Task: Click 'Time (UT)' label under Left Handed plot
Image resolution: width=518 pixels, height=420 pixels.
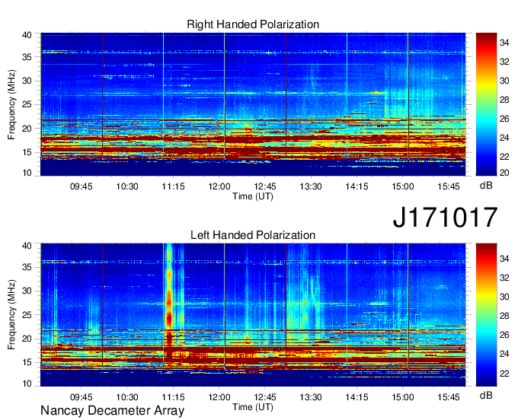Action: pyautogui.click(x=253, y=407)
